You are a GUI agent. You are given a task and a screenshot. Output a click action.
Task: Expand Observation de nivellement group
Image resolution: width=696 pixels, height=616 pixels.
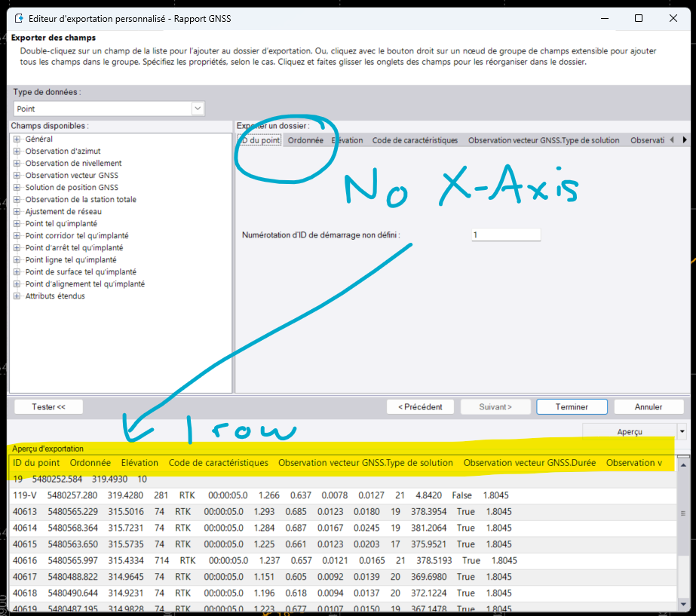(x=17, y=164)
